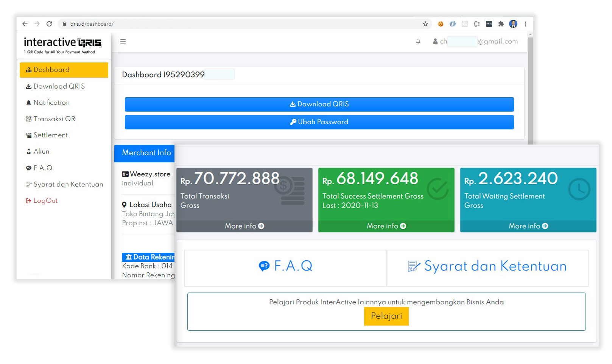The image size is (612, 364).
Task: Click the Rp. 70.772.888 amount
Action: [x=230, y=179]
